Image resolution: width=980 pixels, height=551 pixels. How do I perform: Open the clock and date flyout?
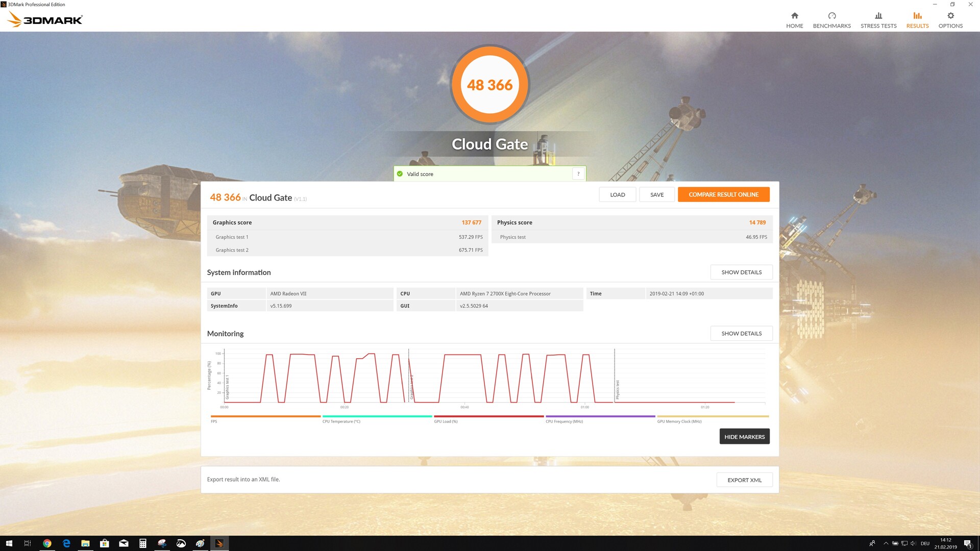945,543
